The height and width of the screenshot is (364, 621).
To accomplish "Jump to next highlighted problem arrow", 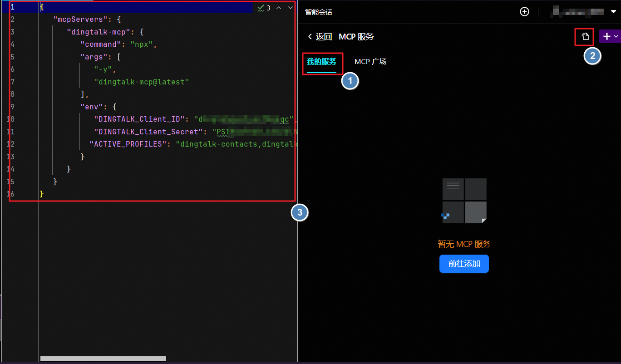I will click(x=291, y=8).
